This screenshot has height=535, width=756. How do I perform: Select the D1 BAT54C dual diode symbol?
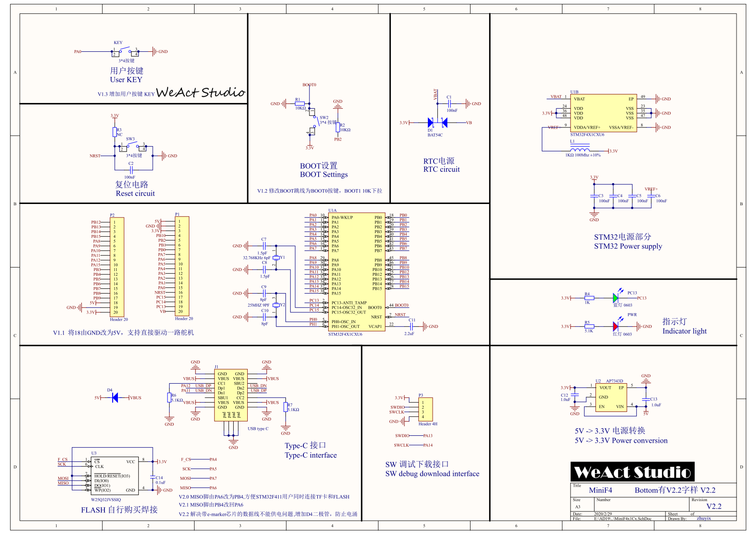pos(437,123)
